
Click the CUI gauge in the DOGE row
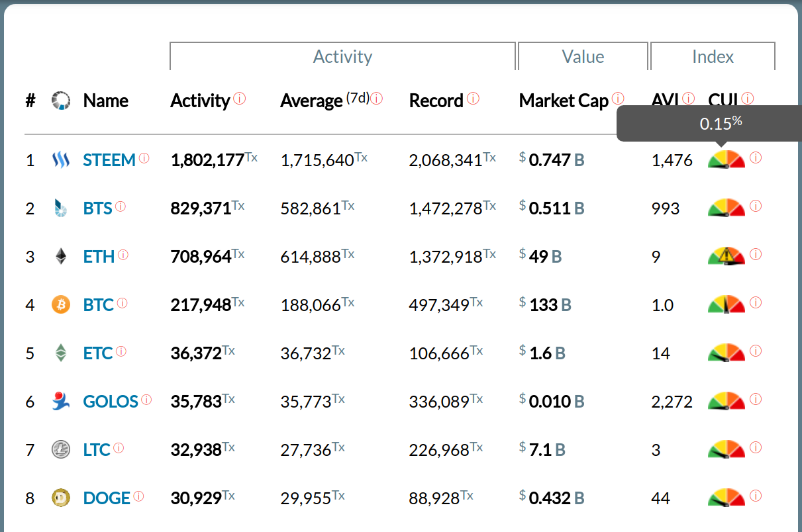[x=727, y=498]
